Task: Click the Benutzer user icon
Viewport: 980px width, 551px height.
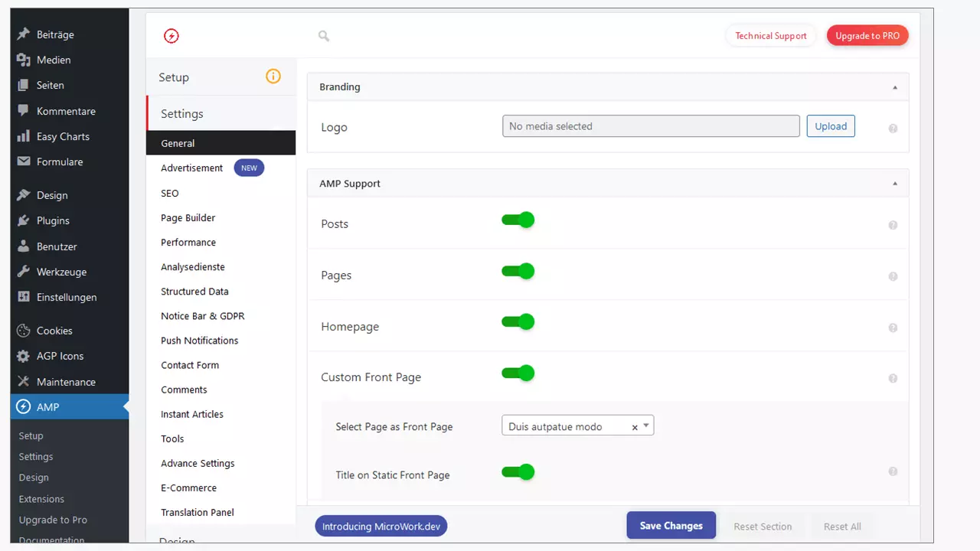Action: (24, 246)
